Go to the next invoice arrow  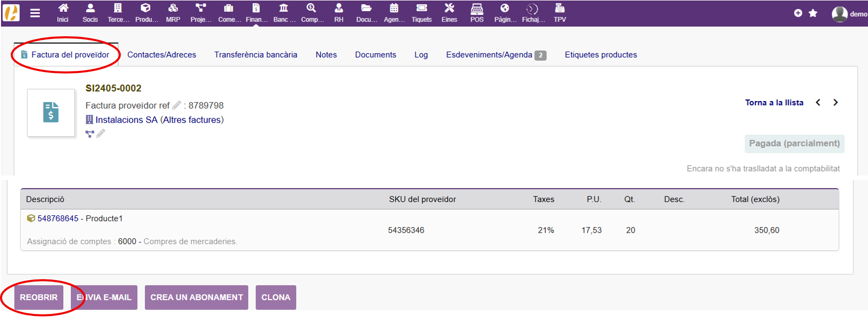[x=835, y=103]
